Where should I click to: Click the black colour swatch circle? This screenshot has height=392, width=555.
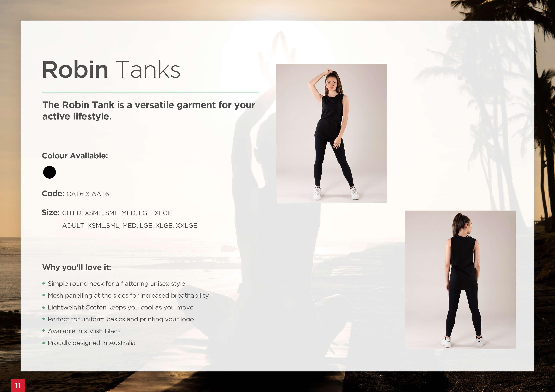49,172
